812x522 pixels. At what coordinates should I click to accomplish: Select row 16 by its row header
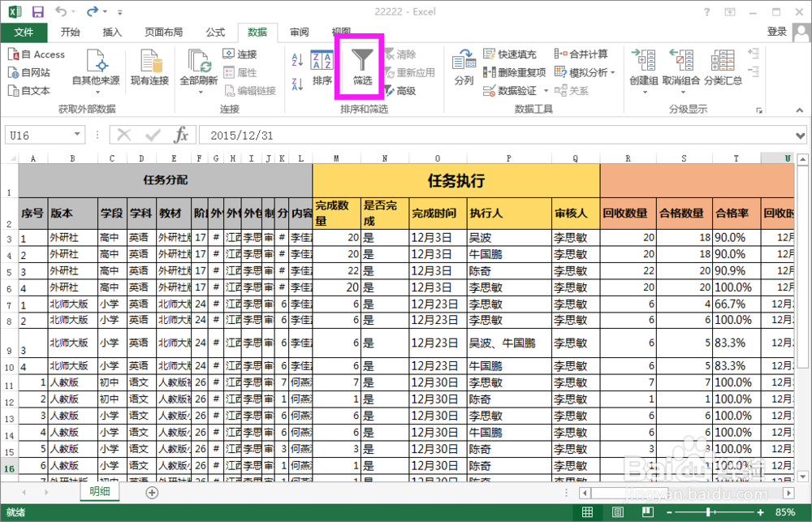click(x=11, y=468)
